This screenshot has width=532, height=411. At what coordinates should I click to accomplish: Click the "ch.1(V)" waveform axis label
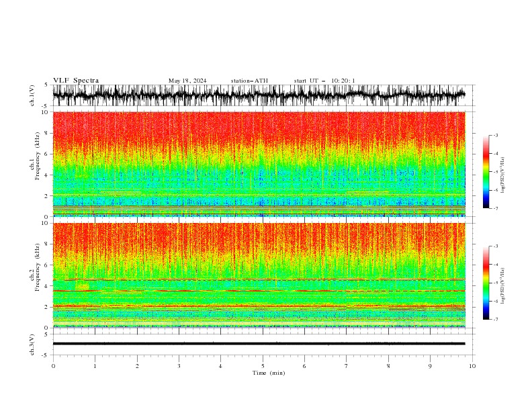tap(32, 95)
